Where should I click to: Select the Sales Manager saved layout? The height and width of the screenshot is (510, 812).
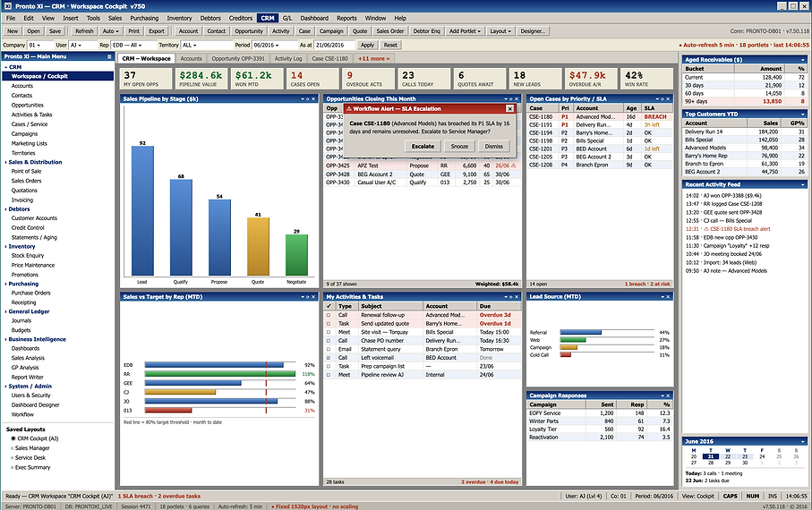(x=30, y=448)
